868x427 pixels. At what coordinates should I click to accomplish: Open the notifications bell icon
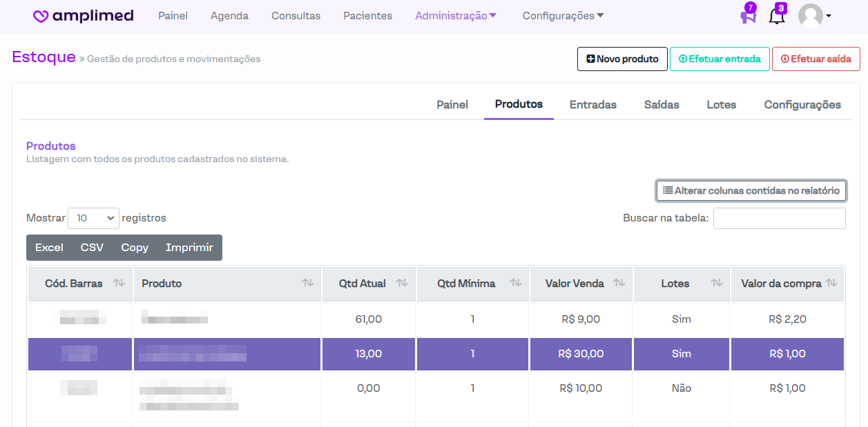[776, 16]
